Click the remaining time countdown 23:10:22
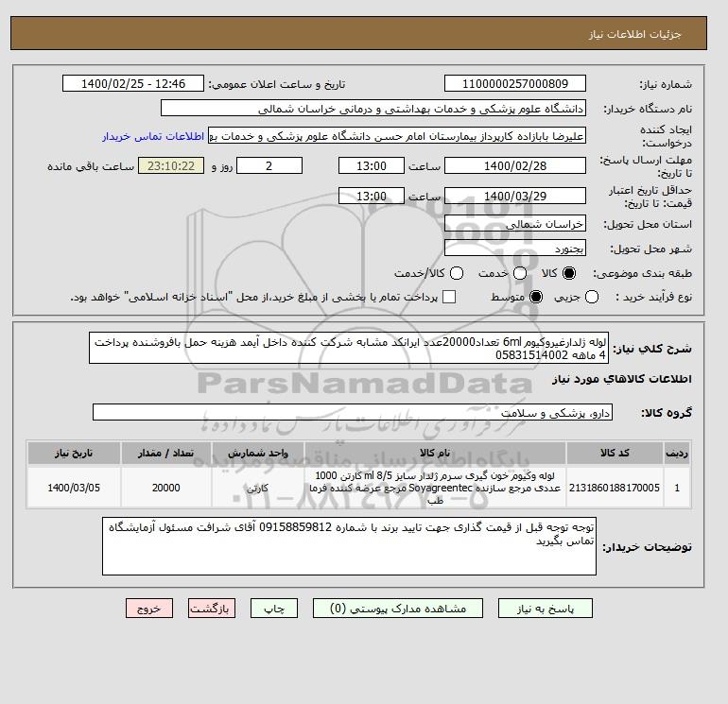This screenshot has height=704, width=728. (171, 165)
